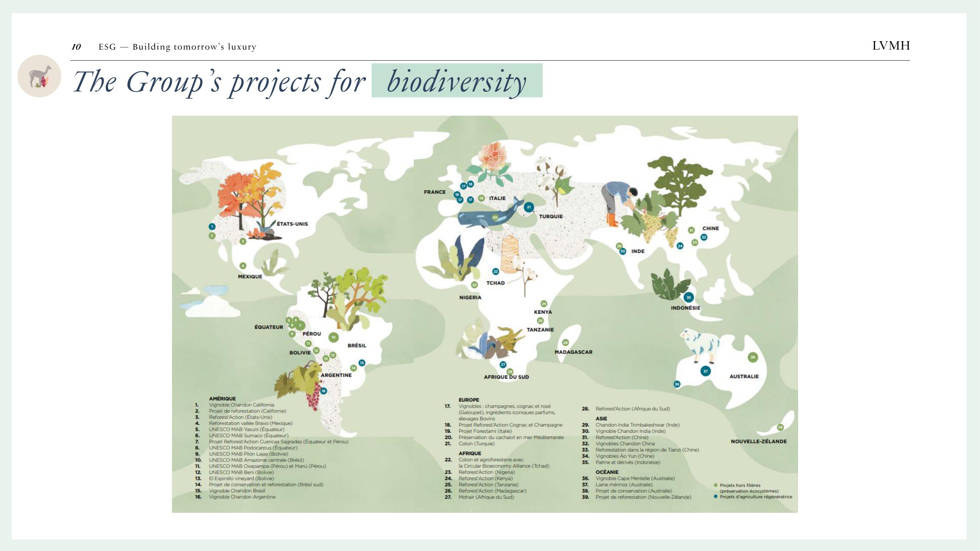
Task: Click marker 27 in South Africa
Action: pyautogui.click(x=503, y=364)
